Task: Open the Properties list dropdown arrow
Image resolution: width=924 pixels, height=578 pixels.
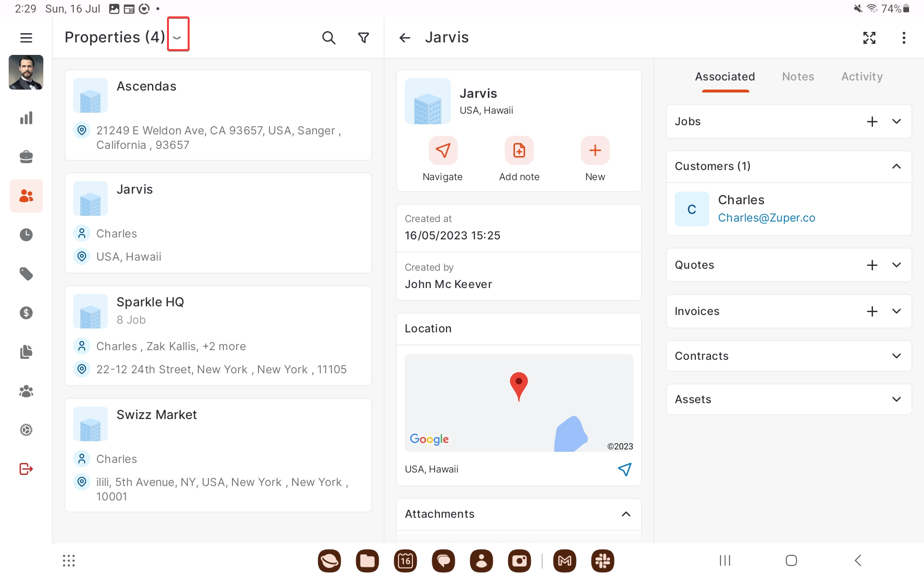Action: [x=178, y=38]
